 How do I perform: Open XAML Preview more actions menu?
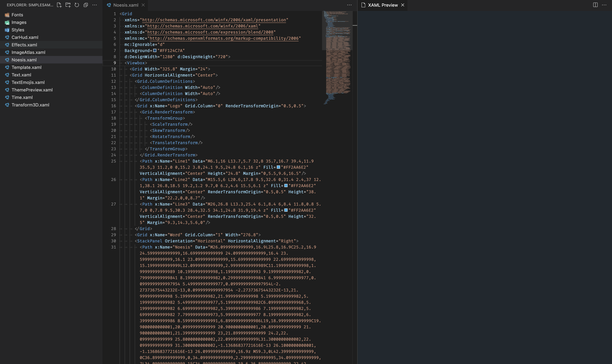click(x=604, y=5)
